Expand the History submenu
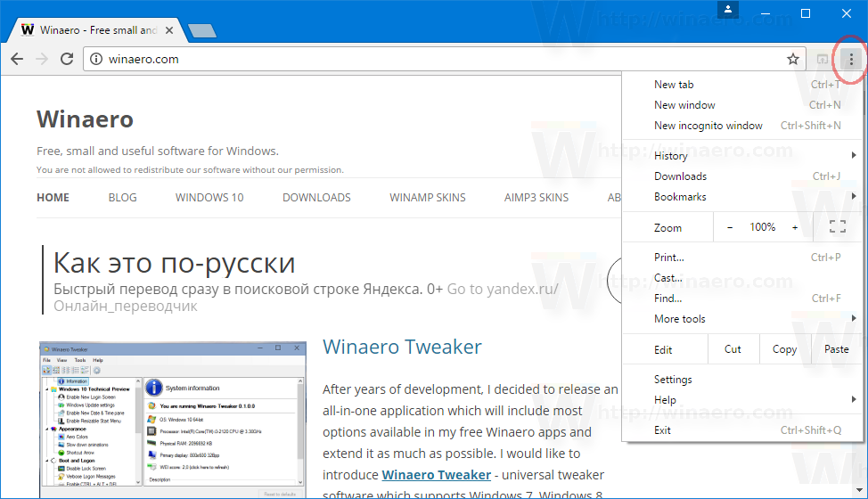 (742, 156)
